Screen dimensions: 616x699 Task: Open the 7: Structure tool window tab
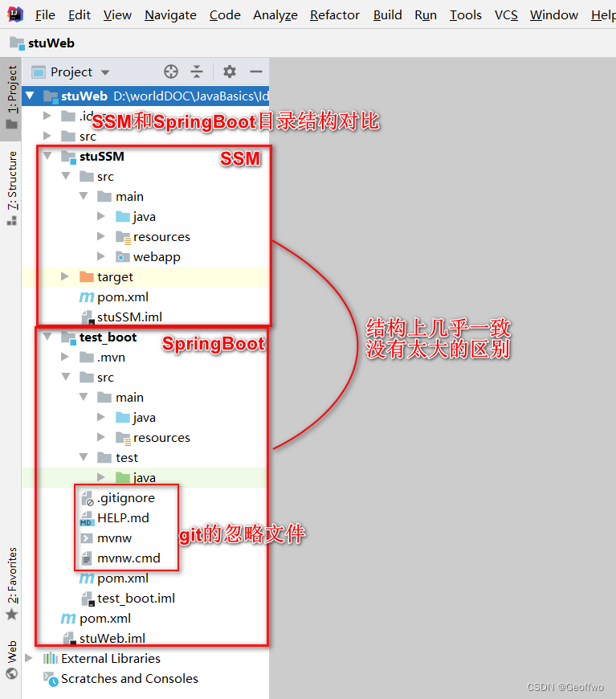click(x=11, y=189)
